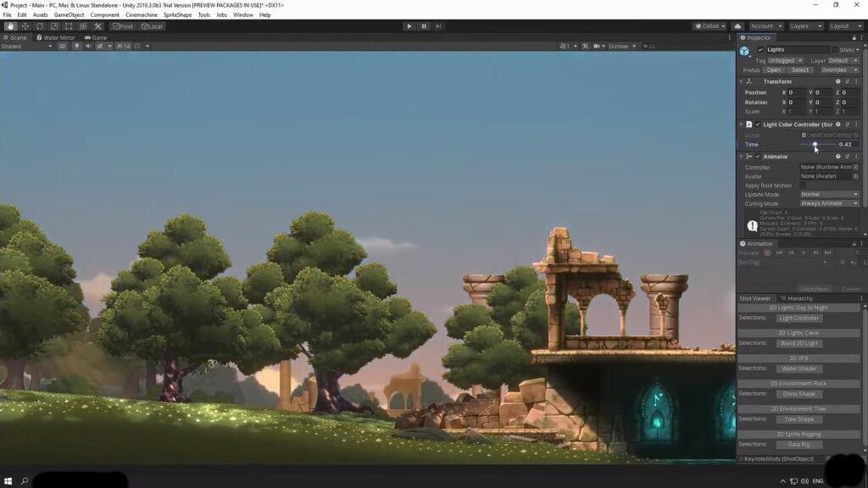The width and height of the screenshot is (868, 488).
Task: Open the GameObject menu
Action: coord(70,15)
